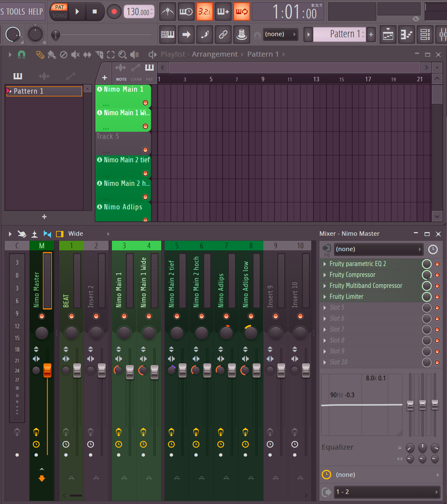Click the record button
Screen dimensions: 447x504
[x=114, y=11]
